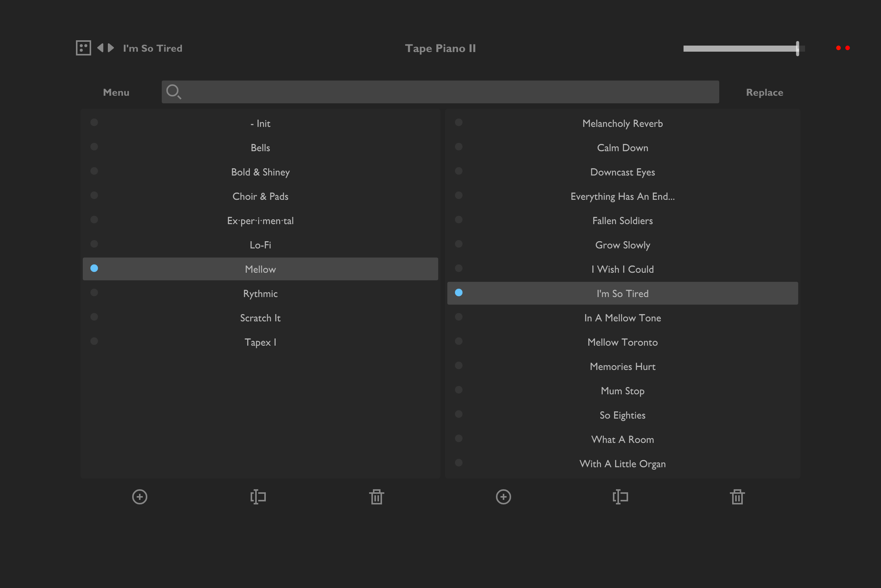Select the Mellow category
Screen dimensions: 881x588
pyautogui.click(x=261, y=269)
